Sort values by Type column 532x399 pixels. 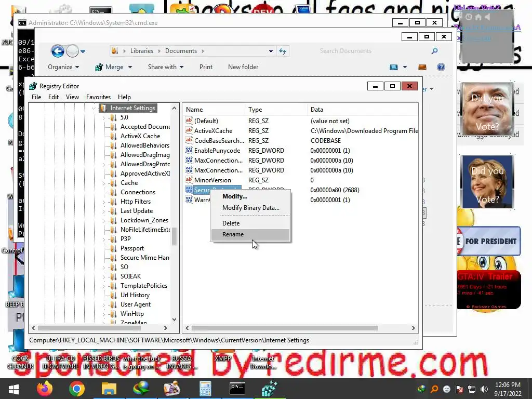pos(275,110)
